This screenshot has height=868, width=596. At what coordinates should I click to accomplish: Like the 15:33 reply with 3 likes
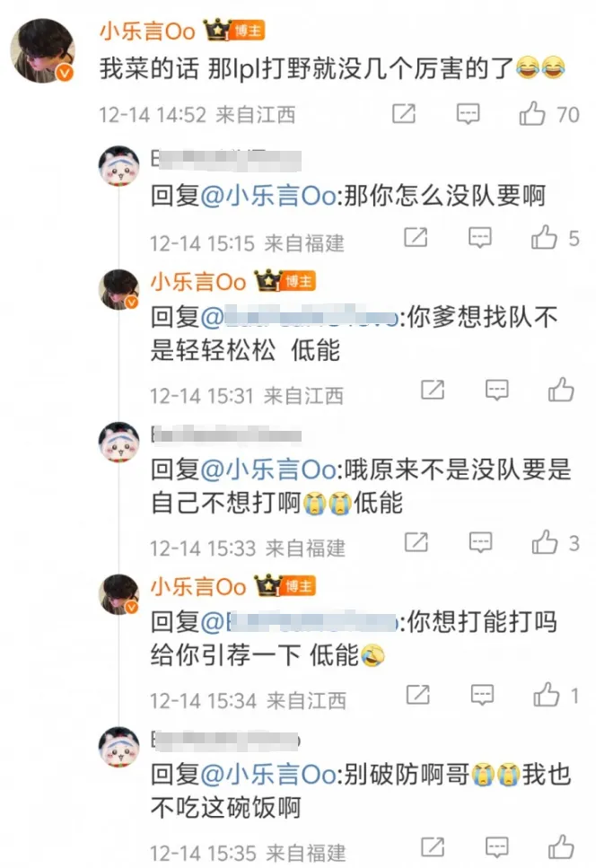[545, 542]
